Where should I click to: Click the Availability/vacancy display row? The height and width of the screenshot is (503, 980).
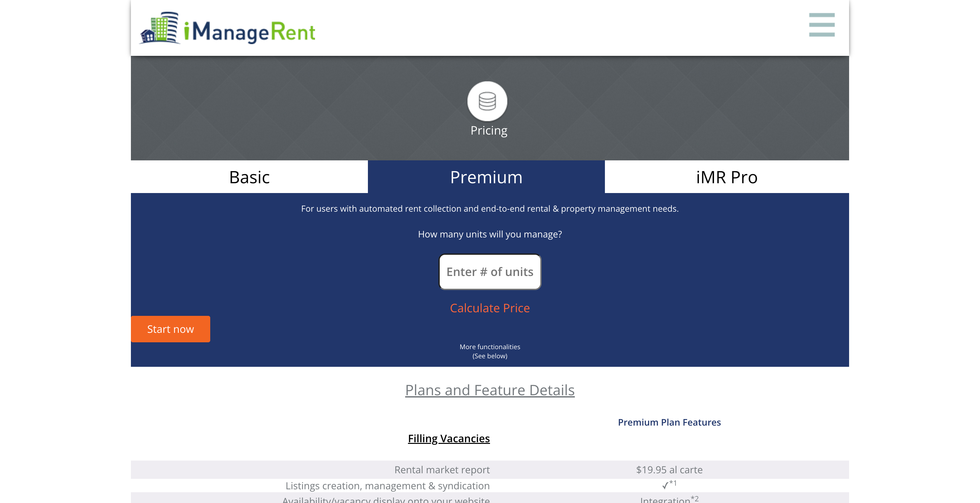point(386,500)
